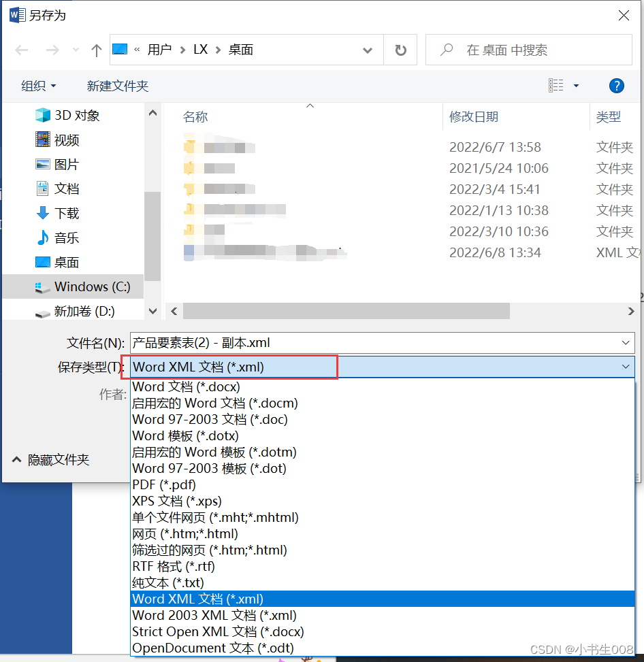Select 图片 in the navigation pane
Image resolution: width=644 pixels, height=662 pixels.
pos(57,164)
